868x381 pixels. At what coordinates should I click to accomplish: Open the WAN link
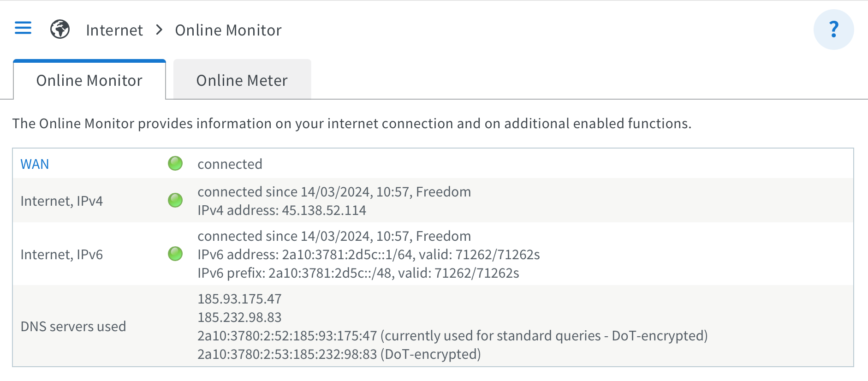click(x=35, y=164)
